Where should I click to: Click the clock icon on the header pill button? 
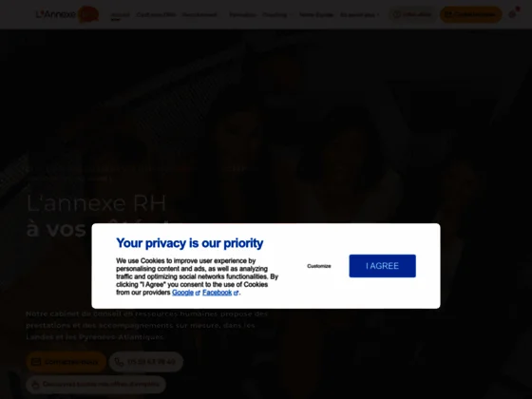point(397,14)
